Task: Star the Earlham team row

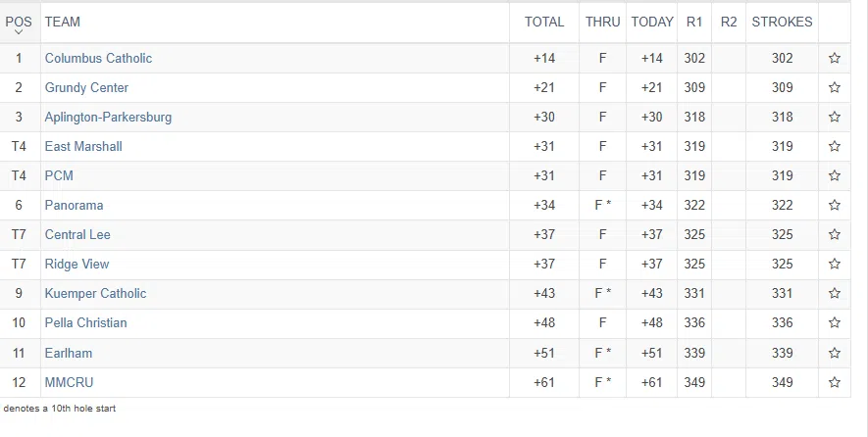Action: [x=834, y=353]
